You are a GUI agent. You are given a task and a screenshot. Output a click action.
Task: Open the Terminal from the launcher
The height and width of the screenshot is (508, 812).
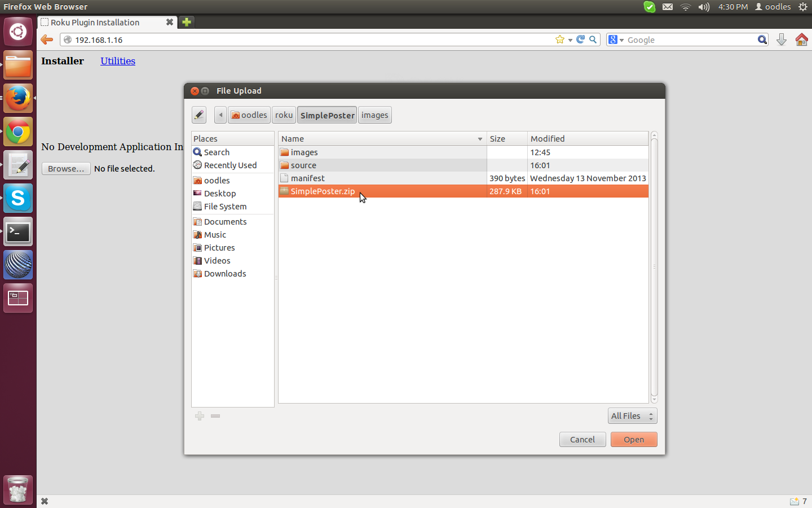[18, 232]
